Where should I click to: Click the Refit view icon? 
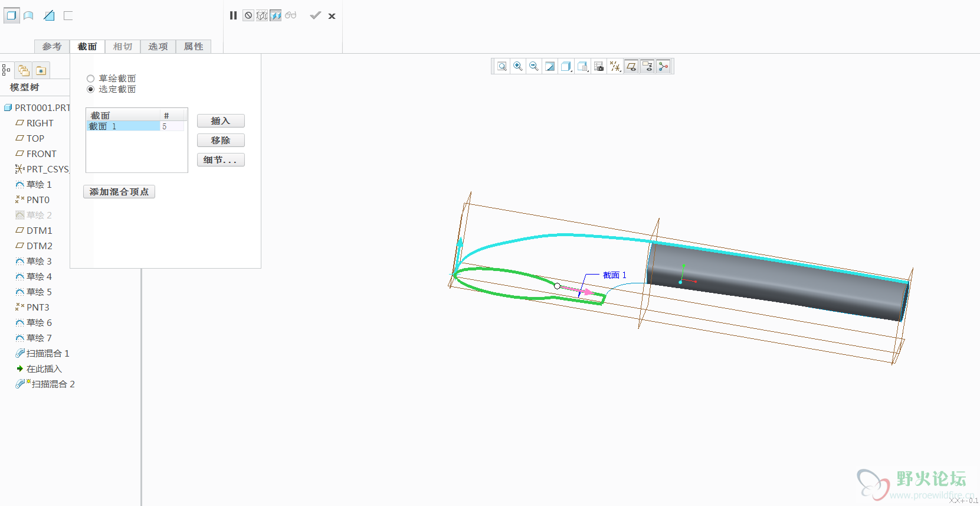pos(502,67)
